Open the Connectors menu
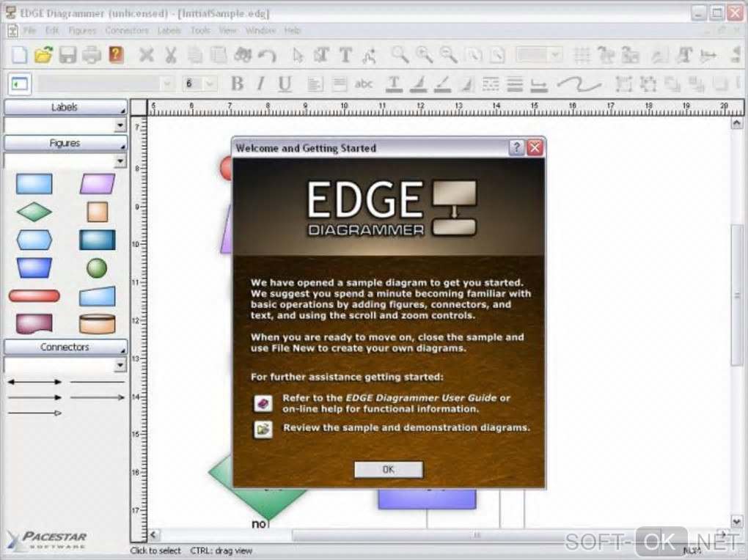This screenshot has width=748, height=560. point(127,31)
